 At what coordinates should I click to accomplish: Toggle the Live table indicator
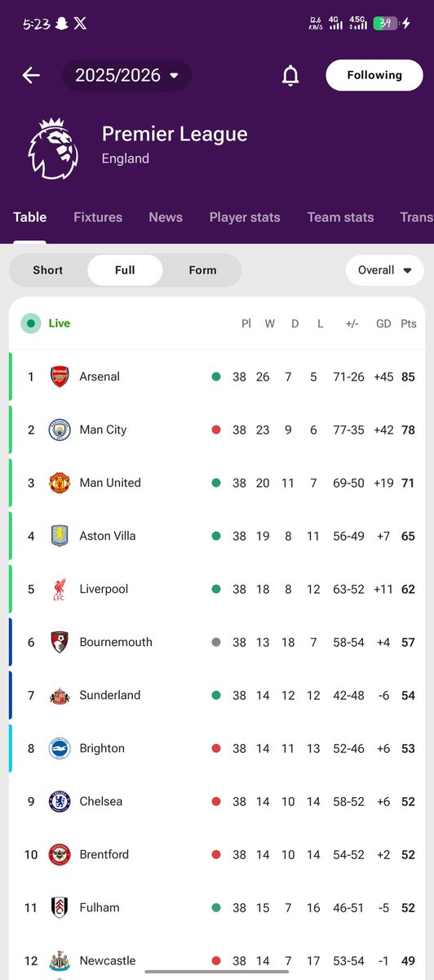click(46, 323)
